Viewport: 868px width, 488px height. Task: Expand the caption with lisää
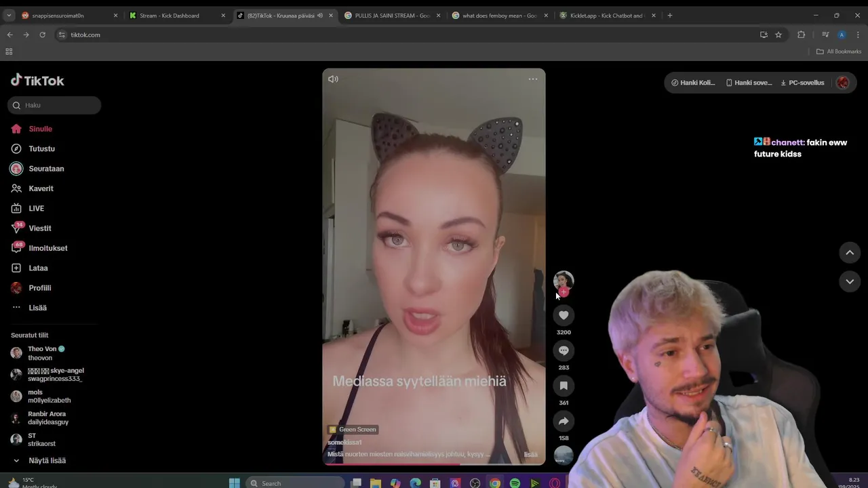531,455
